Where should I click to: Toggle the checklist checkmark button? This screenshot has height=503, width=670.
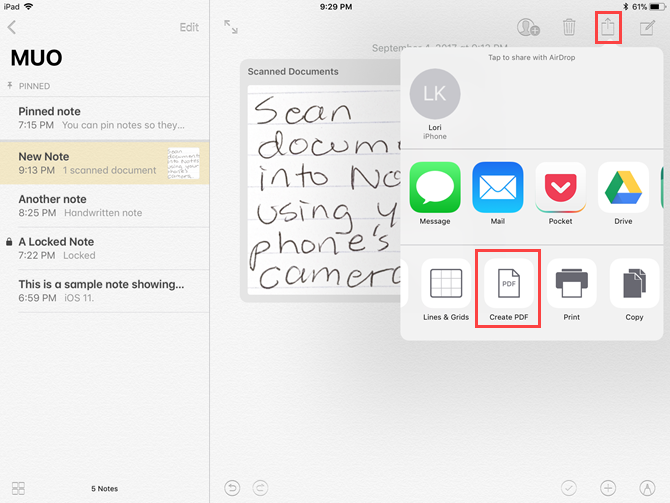569,488
